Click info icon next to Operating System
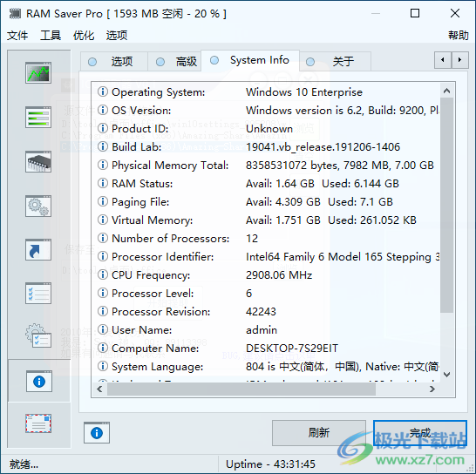 pyautogui.click(x=103, y=91)
